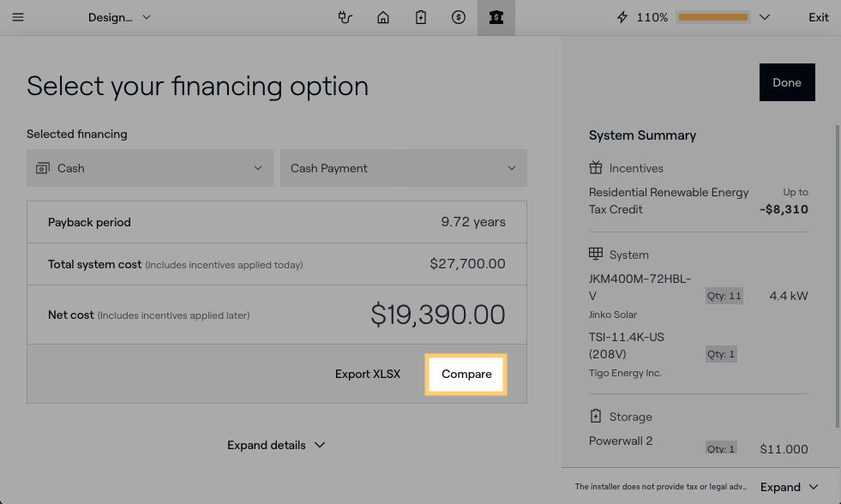The height and width of the screenshot is (504, 841).
Task: Click the solar panel System icon
Action: coord(596,255)
